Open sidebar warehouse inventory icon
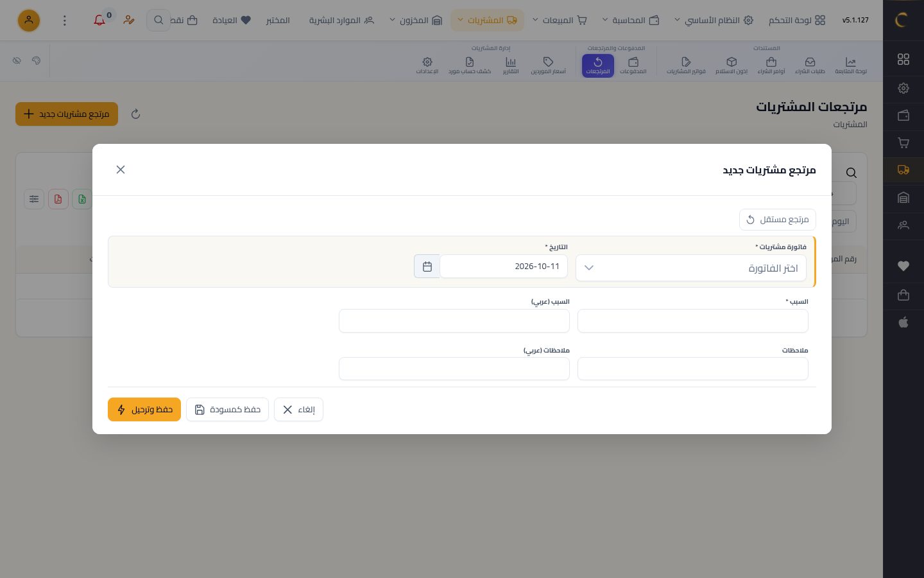This screenshot has height=578, width=924. [x=903, y=198]
